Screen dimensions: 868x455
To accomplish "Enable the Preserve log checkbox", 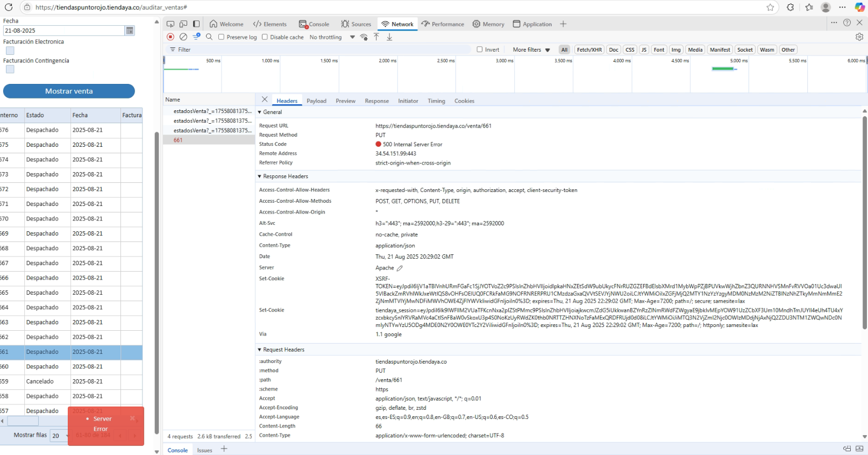I will 221,37.
